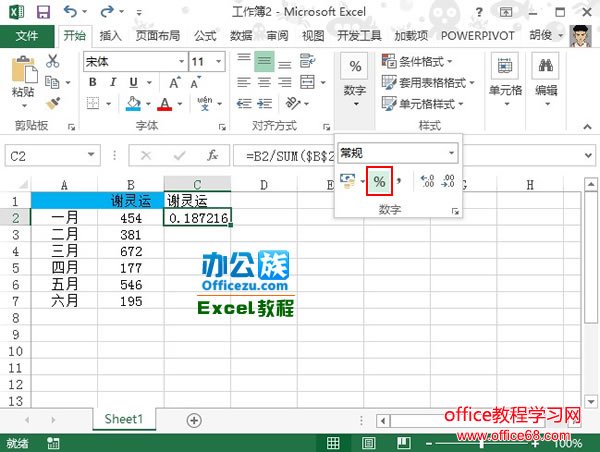The image size is (600, 452).
Task: Switch to the 公式 Formulas tab
Action: tap(205, 36)
